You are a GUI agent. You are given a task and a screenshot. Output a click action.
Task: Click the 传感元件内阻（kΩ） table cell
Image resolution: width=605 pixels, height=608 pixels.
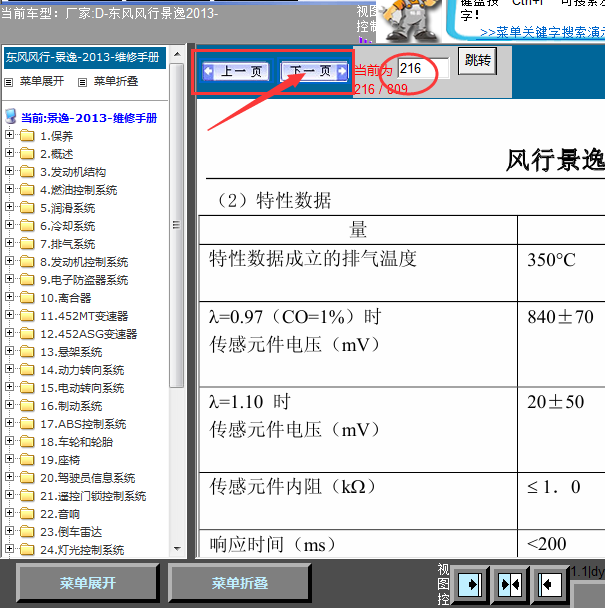point(358,501)
